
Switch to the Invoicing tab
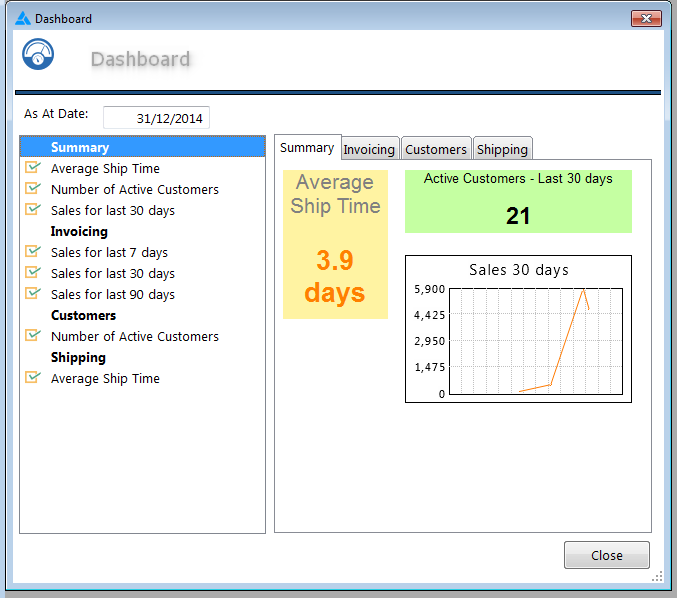click(369, 149)
